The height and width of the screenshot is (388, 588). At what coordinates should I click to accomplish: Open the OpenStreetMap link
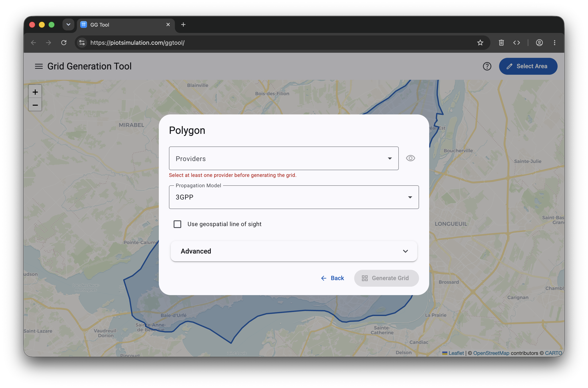[x=491, y=353]
